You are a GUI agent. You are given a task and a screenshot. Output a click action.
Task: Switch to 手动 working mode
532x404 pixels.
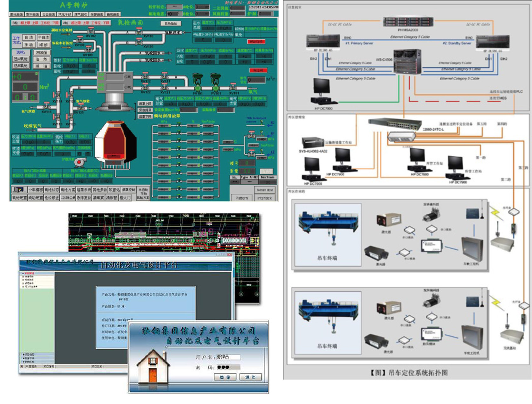coord(29,45)
